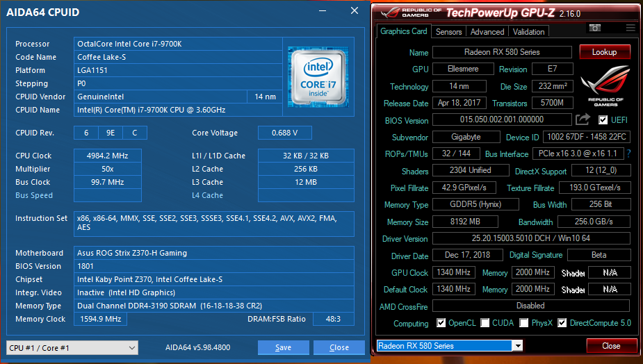Expand the Radeon RX 580 Series dropdown
The image size is (643, 364).
point(518,345)
